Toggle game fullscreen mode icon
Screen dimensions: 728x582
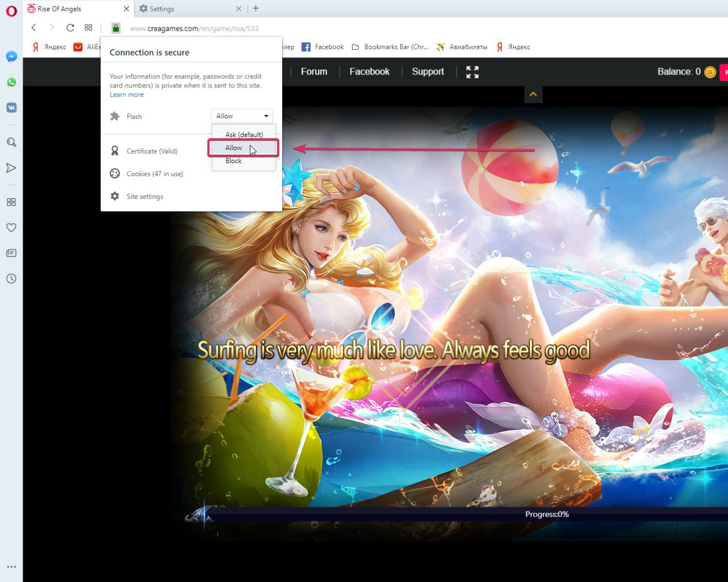472,72
